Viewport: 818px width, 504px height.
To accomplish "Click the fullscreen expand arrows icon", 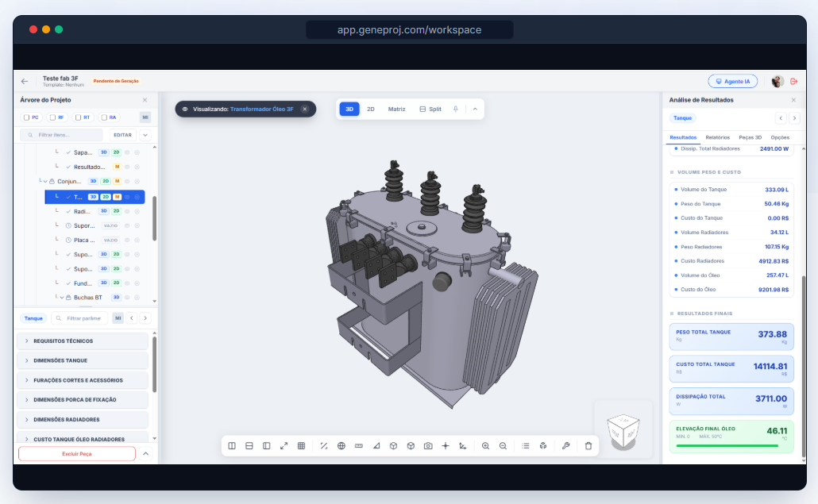I will click(x=284, y=445).
